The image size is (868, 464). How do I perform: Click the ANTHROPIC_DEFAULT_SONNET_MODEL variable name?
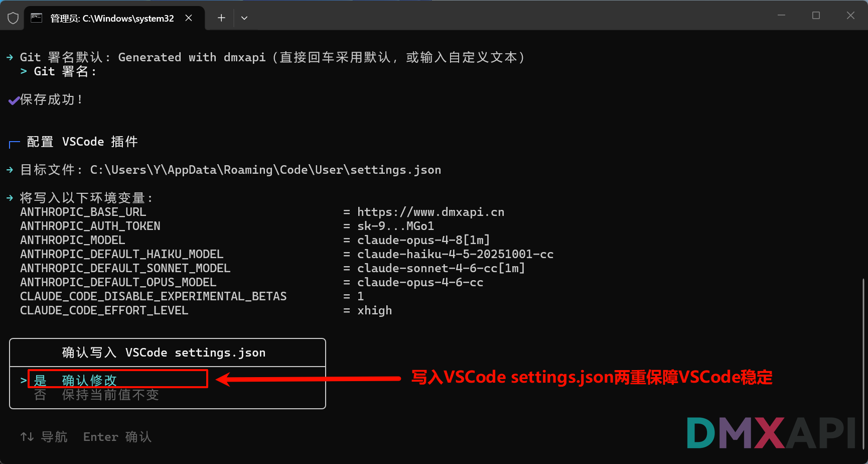tap(125, 268)
